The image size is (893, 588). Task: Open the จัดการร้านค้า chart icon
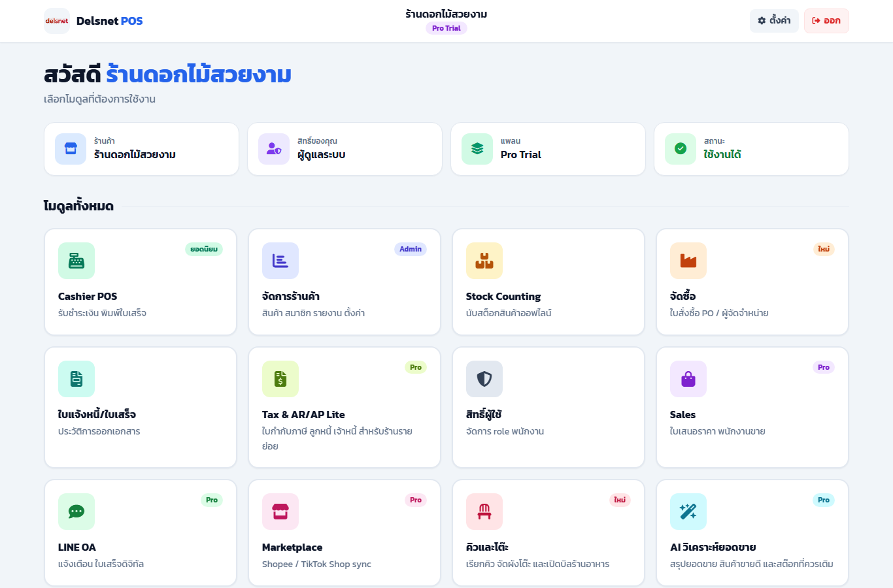click(280, 261)
